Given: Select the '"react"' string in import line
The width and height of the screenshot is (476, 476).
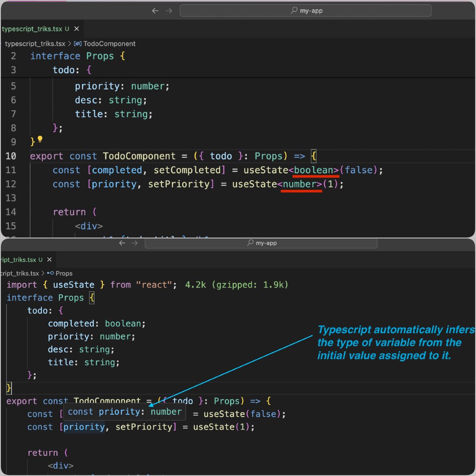Looking at the screenshot, I should [x=154, y=285].
